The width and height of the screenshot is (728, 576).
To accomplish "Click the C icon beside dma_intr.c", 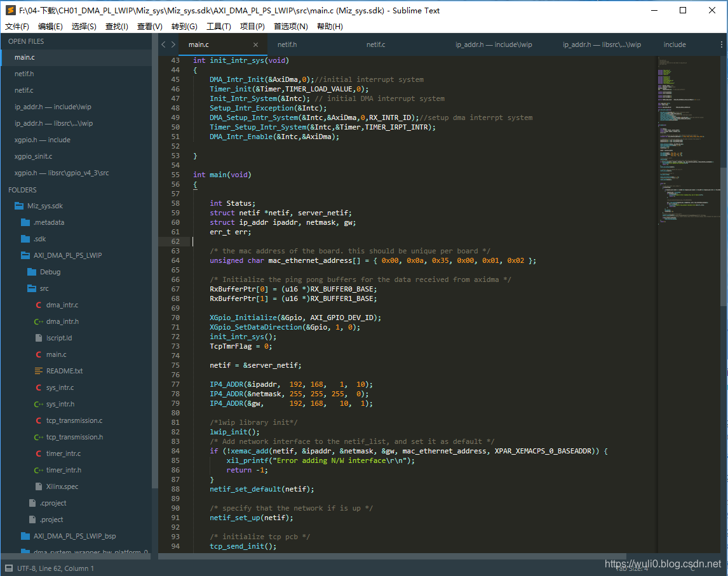I will [x=39, y=305].
